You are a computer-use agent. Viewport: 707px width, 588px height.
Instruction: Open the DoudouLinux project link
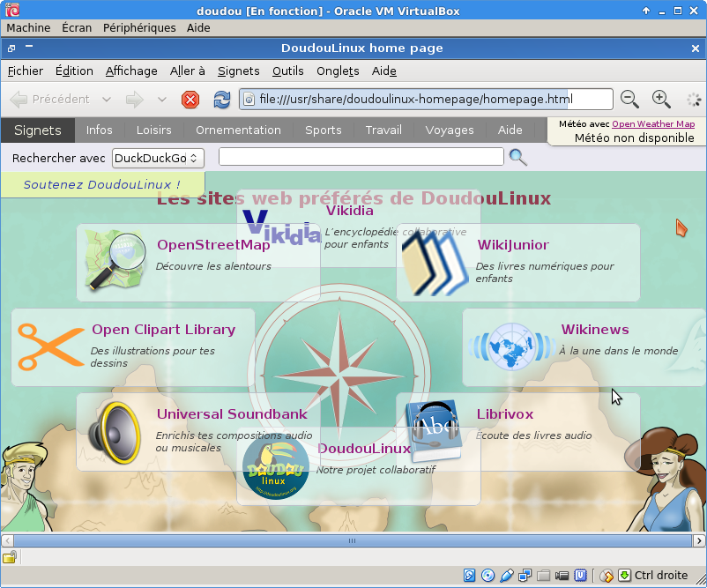[364, 449]
